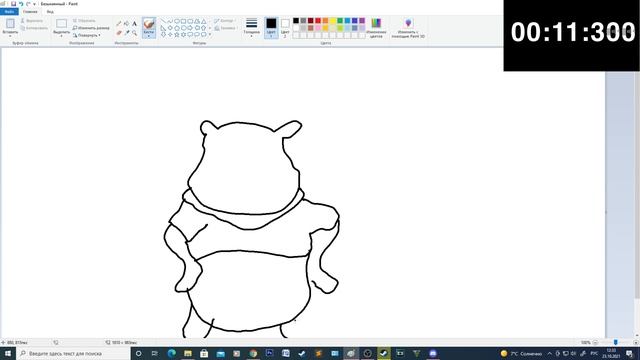
Task: Click the Line thickness (Толщина) icon
Action: pos(251,23)
